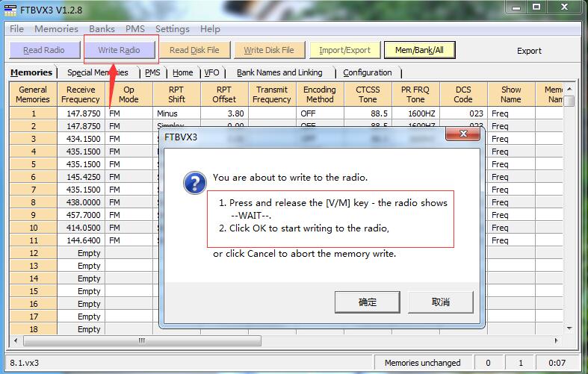Image resolution: width=588 pixels, height=374 pixels.
Task: Click the Write Disk File button
Action: pos(269,50)
